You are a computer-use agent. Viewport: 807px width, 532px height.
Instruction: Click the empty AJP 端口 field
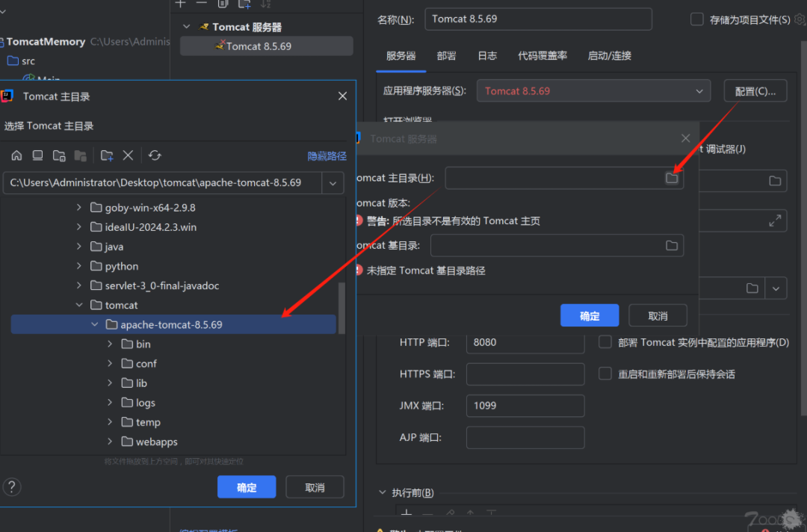tap(525, 437)
